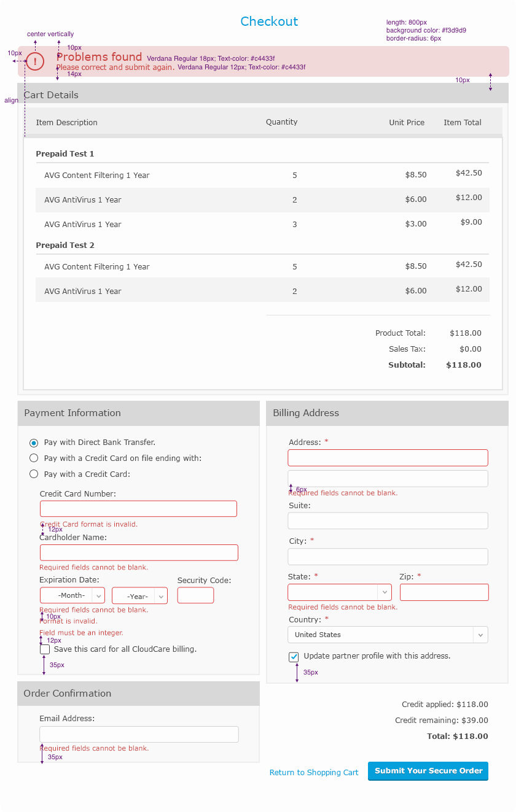Screen dimensions: 516x812
Task: Open the expiration Month dropdown
Action: (x=72, y=595)
